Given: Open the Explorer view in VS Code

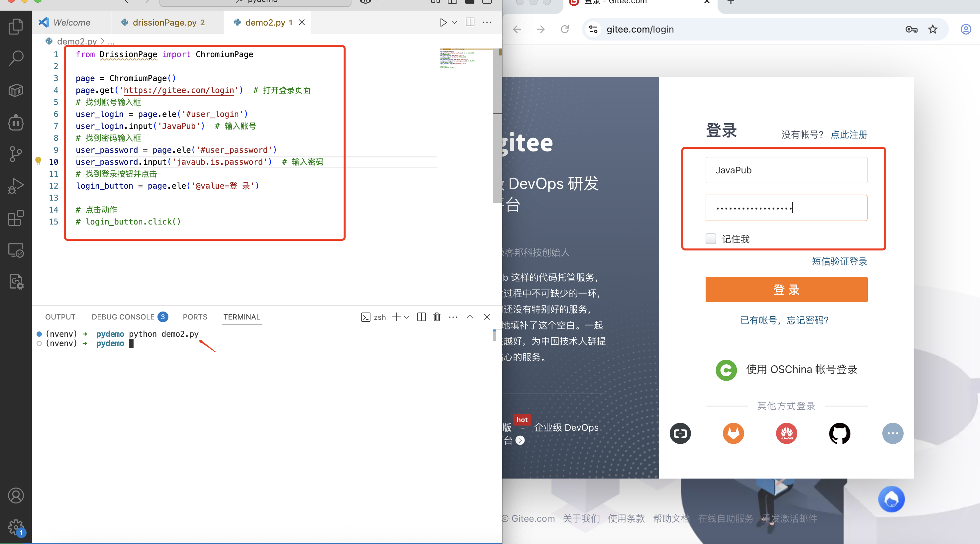Looking at the screenshot, I should [x=16, y=26].
